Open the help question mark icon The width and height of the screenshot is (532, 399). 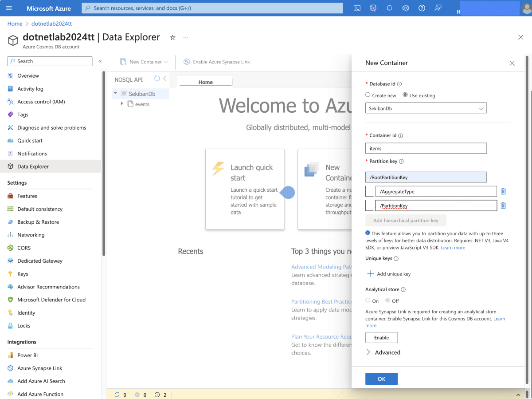pyautogui.click(x=422, y=8)
